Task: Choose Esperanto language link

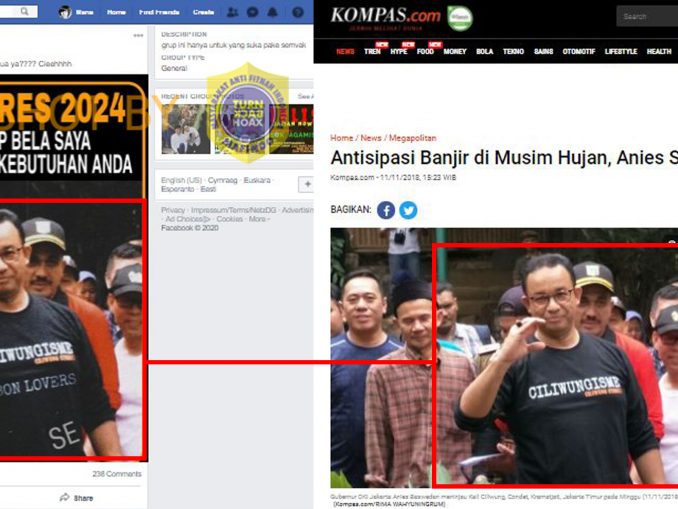Action: (x=178, y=189)
